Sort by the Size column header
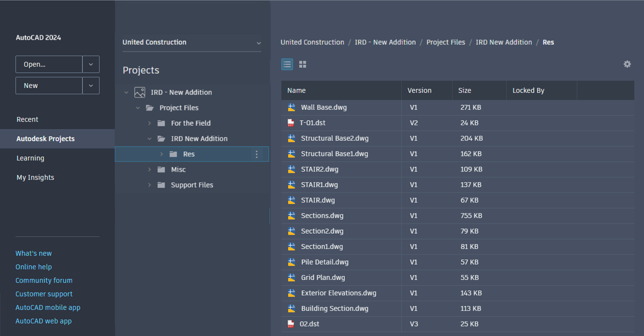The width and height of the screenshot is (644, 336). [479, 90]
